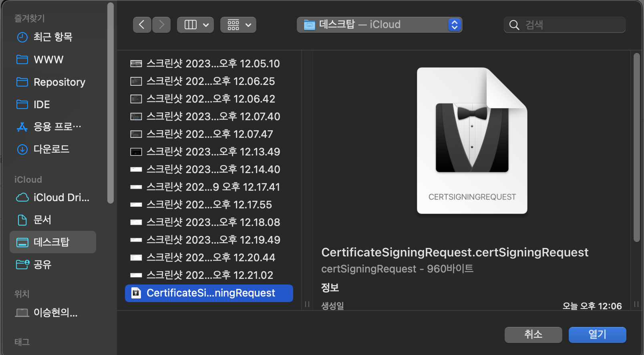This screenshot has height=355, width=644.
Task: Switch to column view icon
Action: [x=190, y=25]
